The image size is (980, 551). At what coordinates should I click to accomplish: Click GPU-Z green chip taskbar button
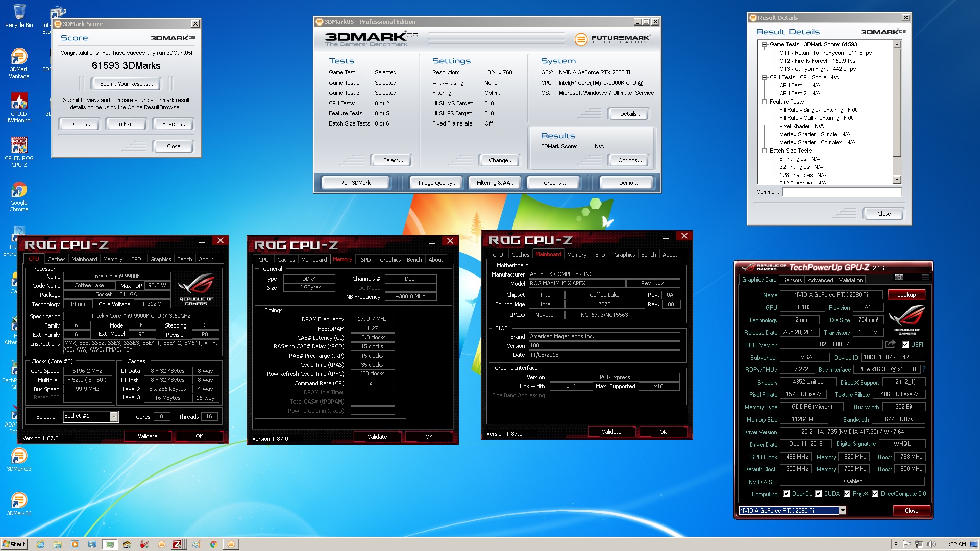109,544
